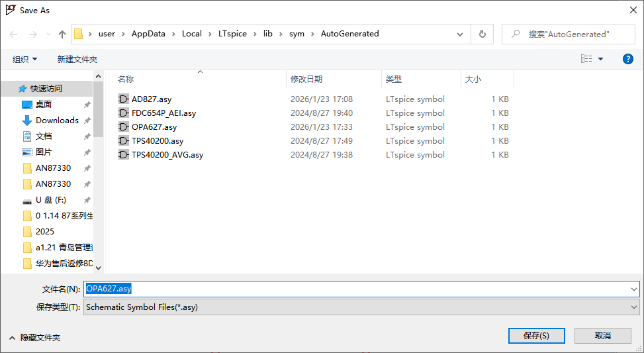Select the TPS40200_AVG.asy file
The width and height of the screenshot is (644, 353).
pyautogui.click(x=167, y=155)
